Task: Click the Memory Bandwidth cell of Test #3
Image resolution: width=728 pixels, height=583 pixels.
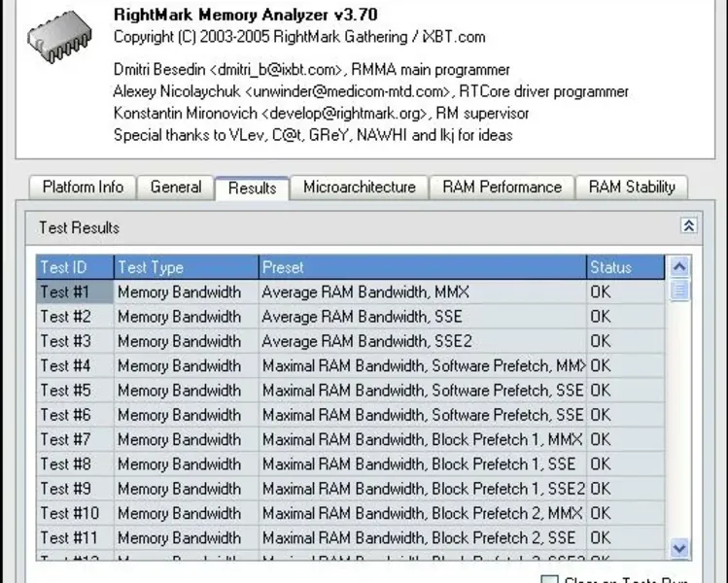Action: (187, 341)
